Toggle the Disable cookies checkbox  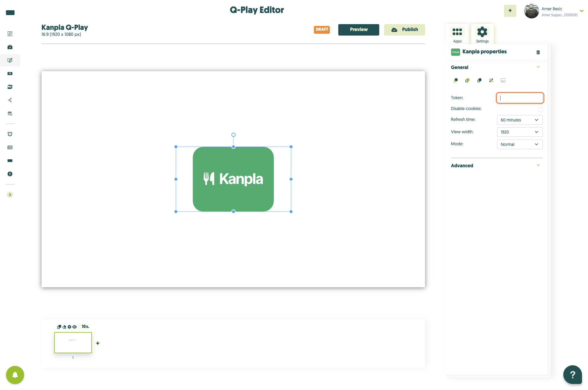(541, 109)
